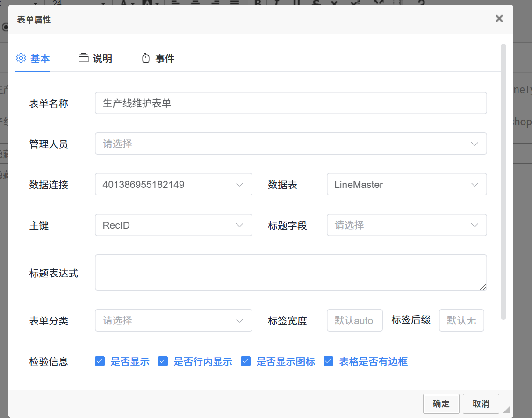Toggle the 表格是否有边框 checkbox
Viewport: 532px width, 418px height.
(328, 361)
